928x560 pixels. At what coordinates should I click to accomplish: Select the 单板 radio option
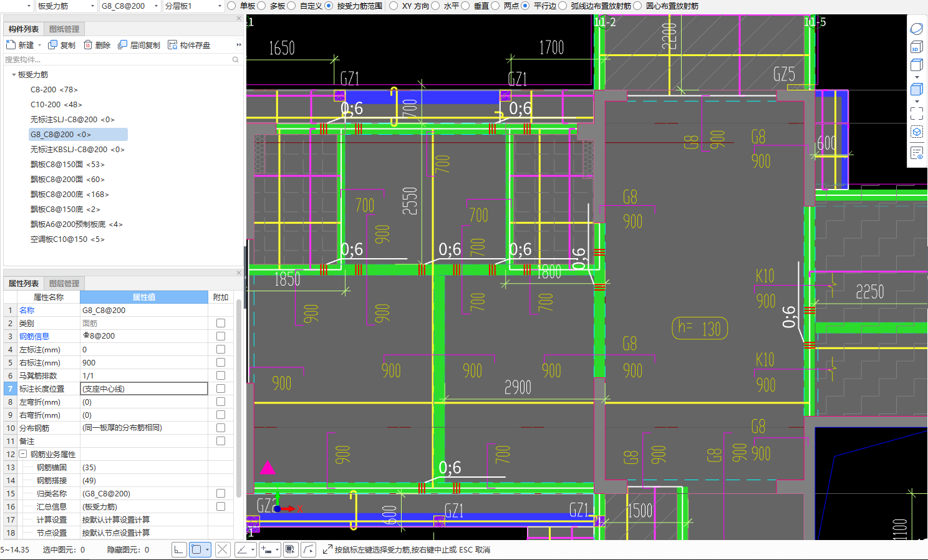(x=231, y=6)
